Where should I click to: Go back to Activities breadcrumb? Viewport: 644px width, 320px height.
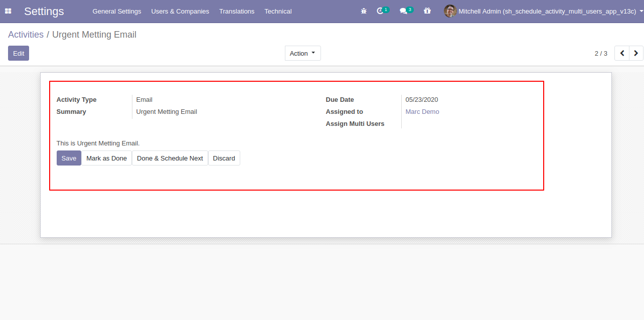click(26, 35)
